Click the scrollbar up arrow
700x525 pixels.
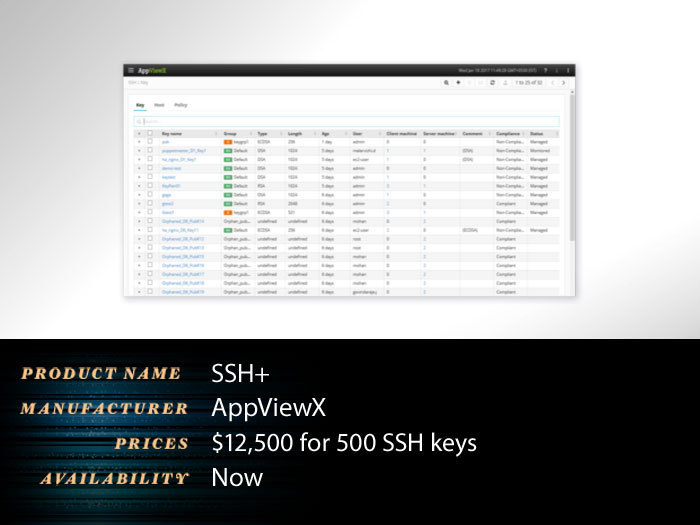click(572, 92)
